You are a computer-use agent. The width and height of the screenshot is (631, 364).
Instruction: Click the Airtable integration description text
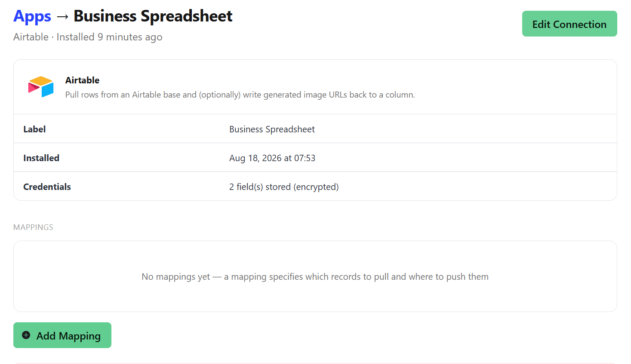[x=240, y=95]
